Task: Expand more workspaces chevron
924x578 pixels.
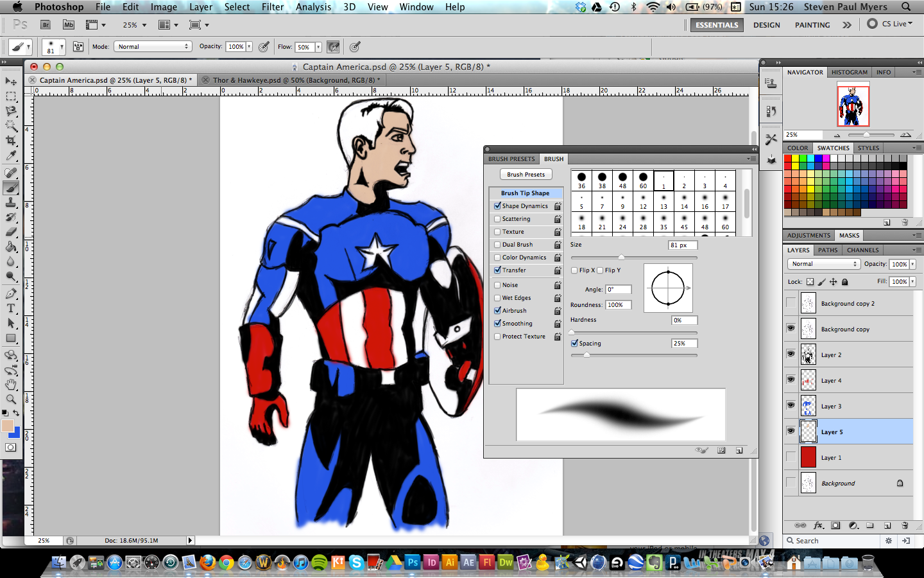Action: tap(847, 25)
